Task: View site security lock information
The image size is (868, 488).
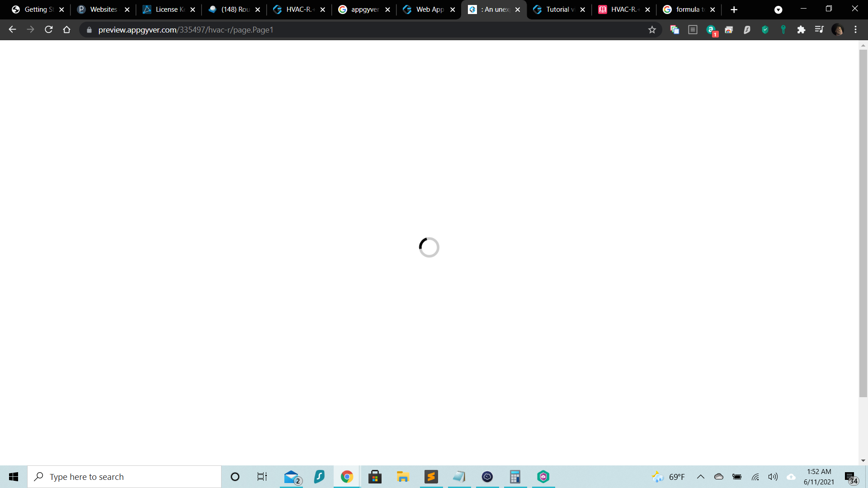Action: coord(89,30)
